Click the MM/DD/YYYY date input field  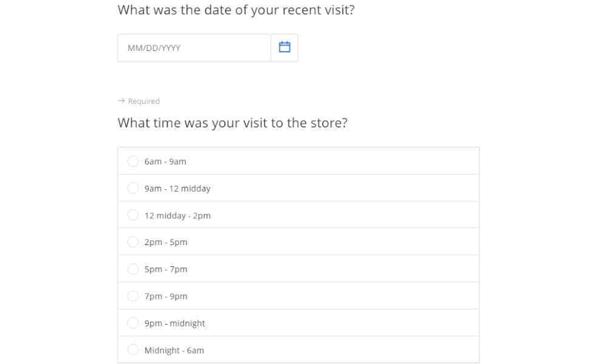coord(194,48)
